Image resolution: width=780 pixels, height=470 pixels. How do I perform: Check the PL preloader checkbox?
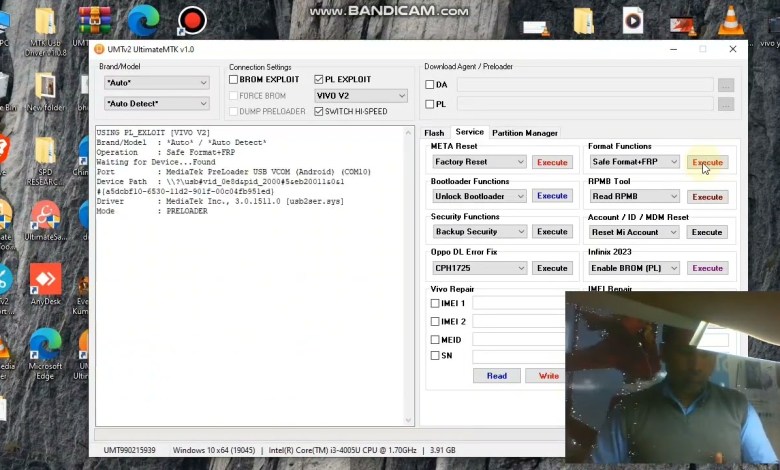pos(430,104)
